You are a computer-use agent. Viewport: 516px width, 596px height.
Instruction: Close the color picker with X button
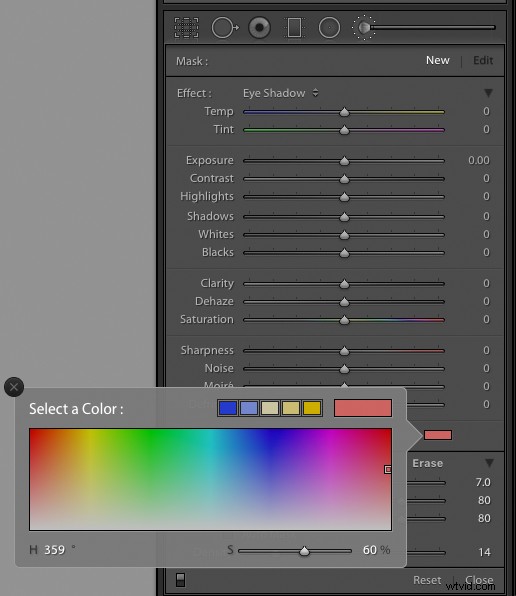coord(14,387)
